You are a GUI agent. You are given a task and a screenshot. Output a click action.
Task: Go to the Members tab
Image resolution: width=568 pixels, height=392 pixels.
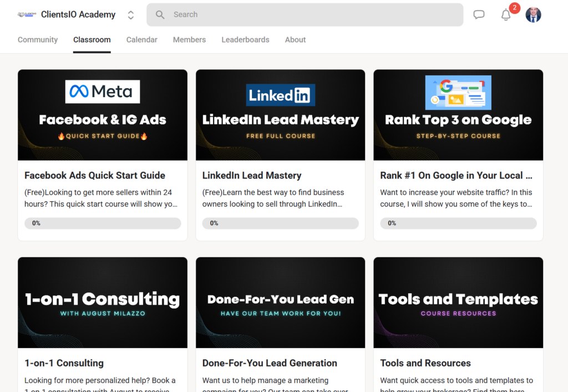coord(189,40)
